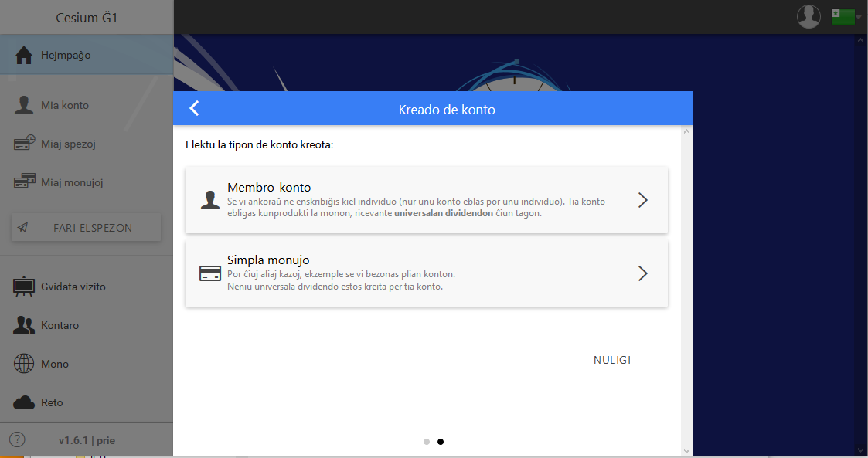The height and width of the screenshot is (458, 868).
Task: Click the Reto cloud icon
Action: pyautogui.click(x=24, y=402)
